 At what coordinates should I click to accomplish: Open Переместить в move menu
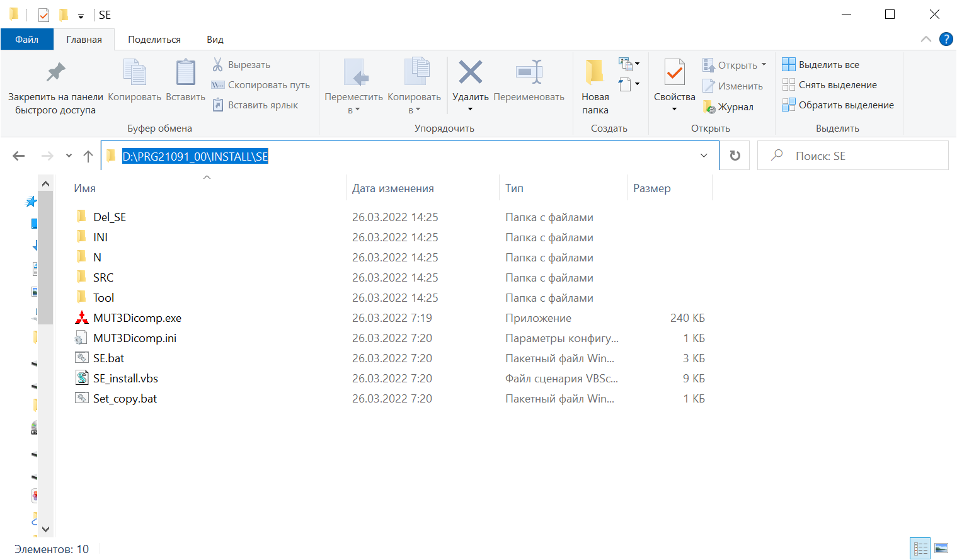pyautogui.click(x=353, y=88)
